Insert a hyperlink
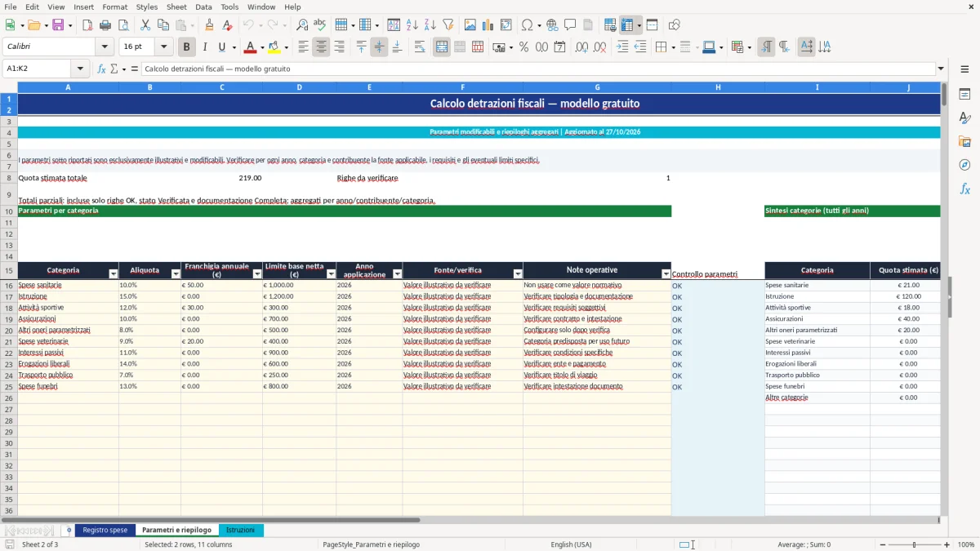 coord(552,25)
